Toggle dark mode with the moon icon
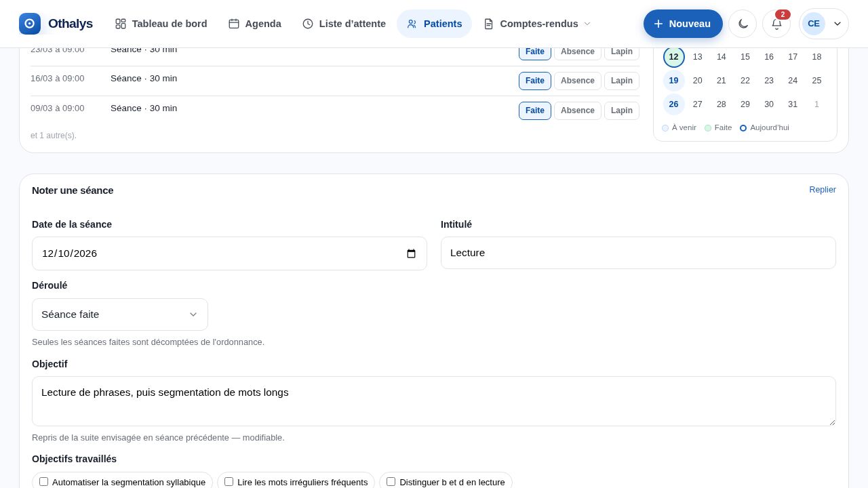 [x=743, y=24]
